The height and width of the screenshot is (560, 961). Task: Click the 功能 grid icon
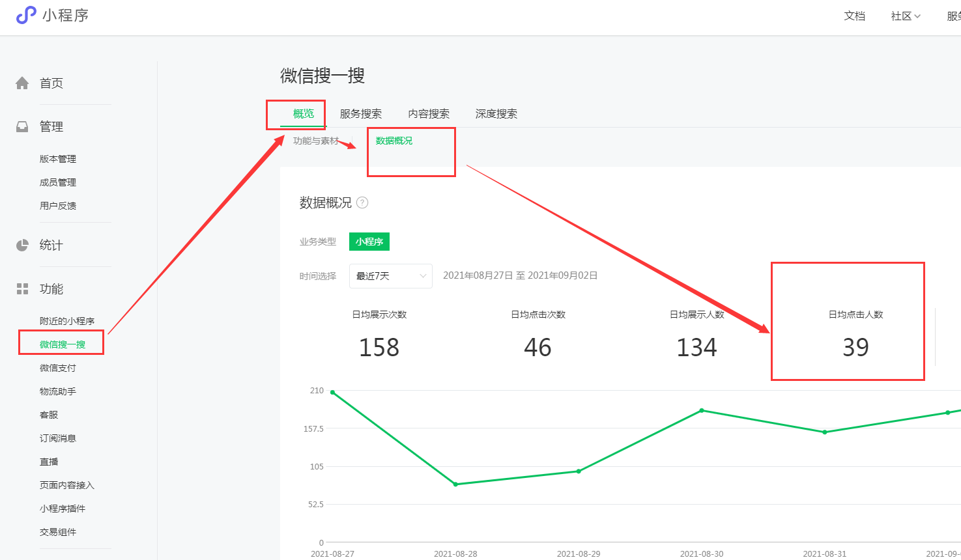point(22,289)
